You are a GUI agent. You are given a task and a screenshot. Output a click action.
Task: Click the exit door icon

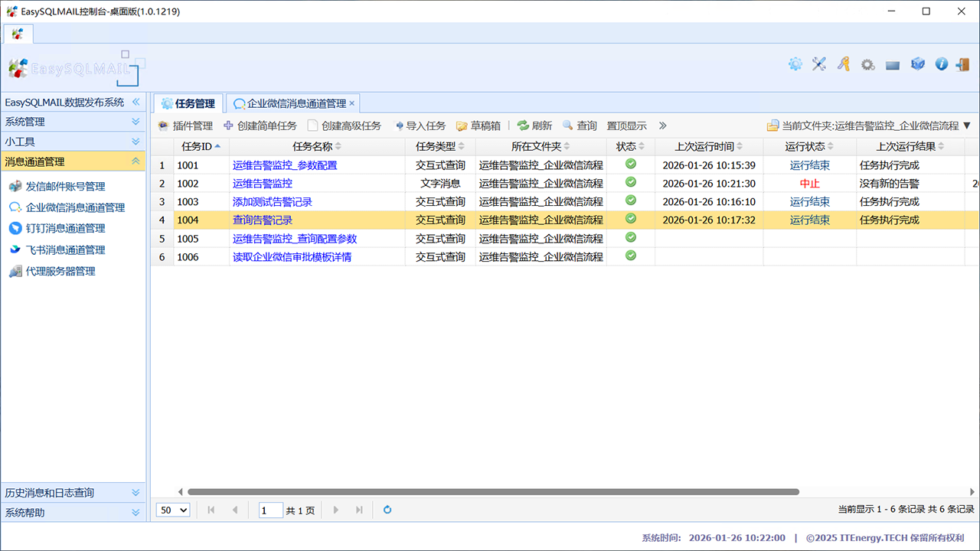coord(962,64)
